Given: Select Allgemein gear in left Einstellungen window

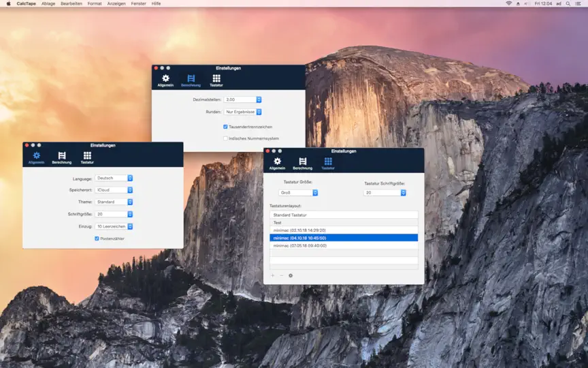Looking at the screenshot, I should (x=36, y=157).
